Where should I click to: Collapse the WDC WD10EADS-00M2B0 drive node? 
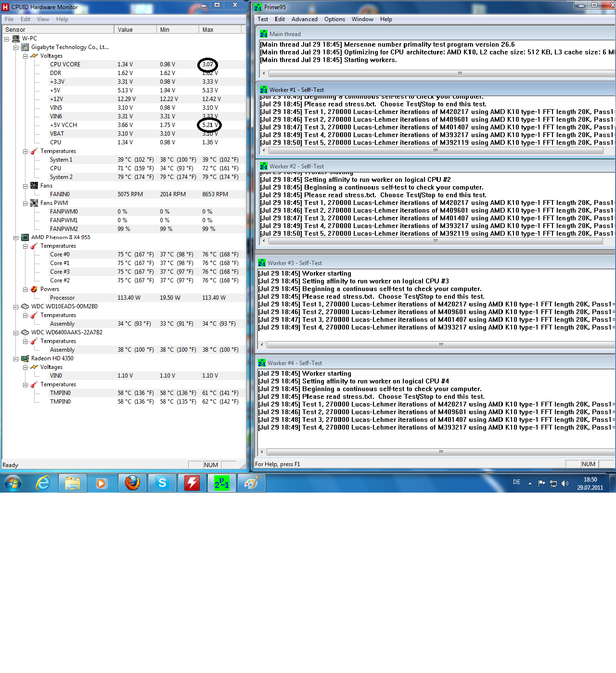[16, 307]
